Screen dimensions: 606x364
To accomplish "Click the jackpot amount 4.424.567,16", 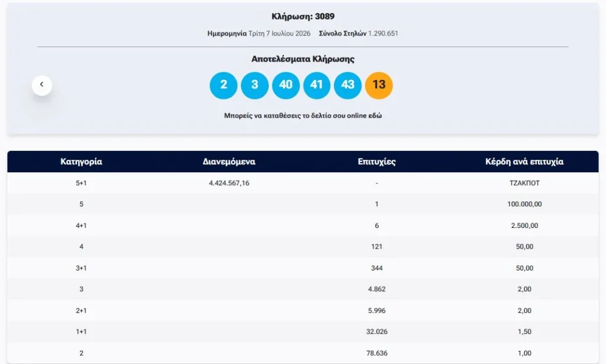I will pyautogui.click(x=229, y=183).
